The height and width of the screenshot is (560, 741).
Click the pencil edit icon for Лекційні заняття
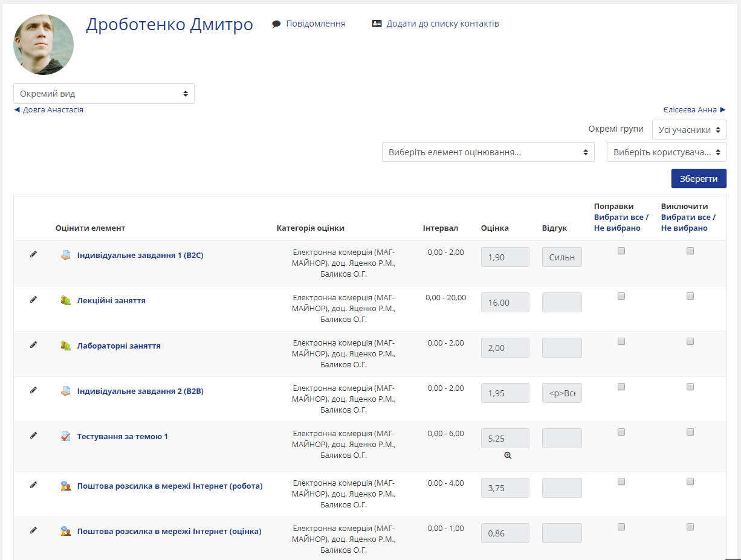click(x=33, y=300)
